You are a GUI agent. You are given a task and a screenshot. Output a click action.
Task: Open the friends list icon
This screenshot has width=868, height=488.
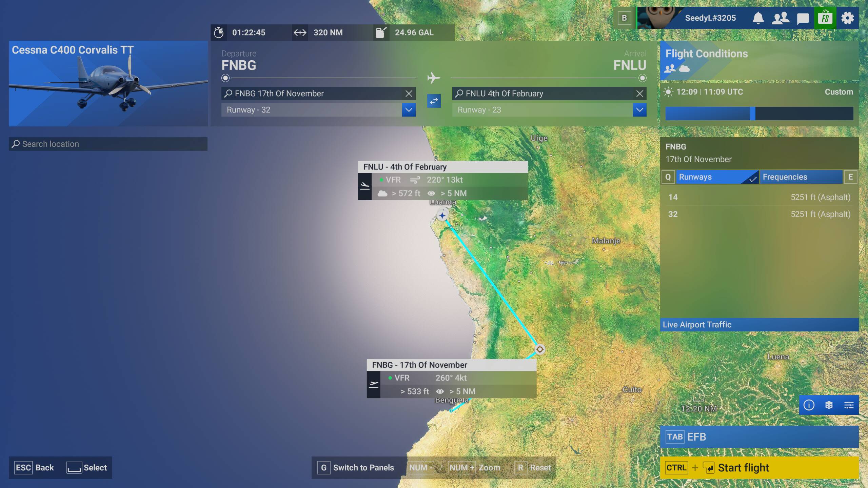coord(780,18)
